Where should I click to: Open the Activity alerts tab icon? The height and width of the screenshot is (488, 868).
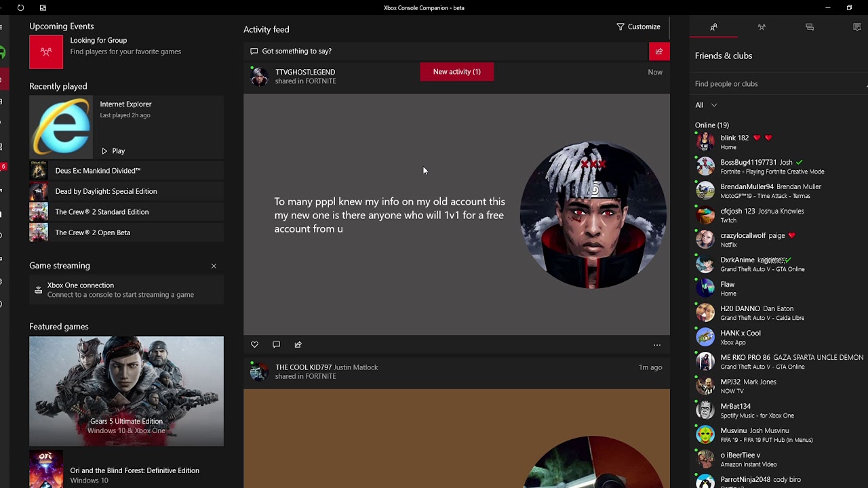point(857,27)
